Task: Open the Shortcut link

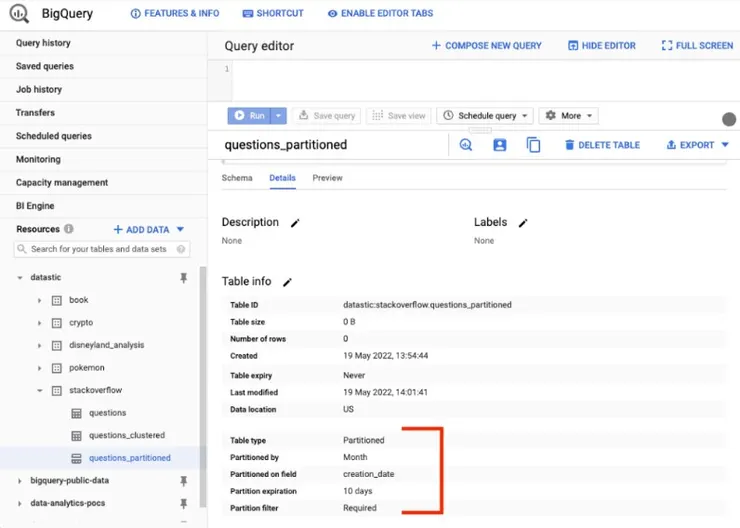Action: click(273, 13)
